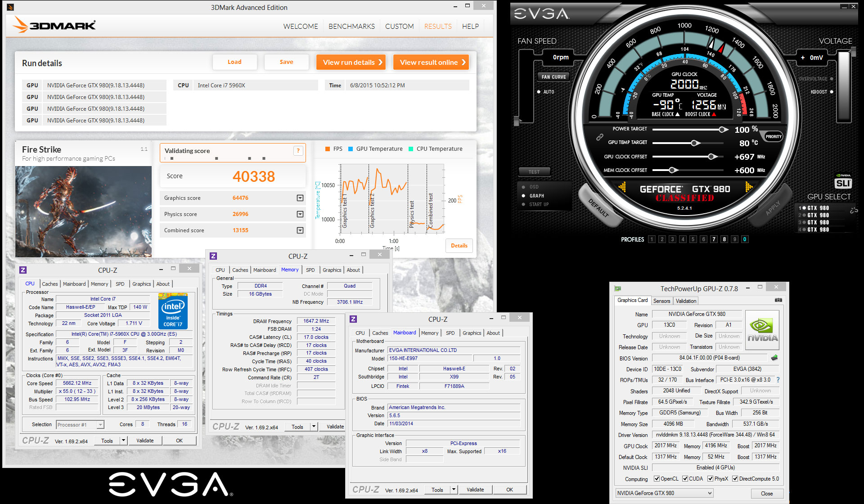The height and width of the screenshot is (504, 864).
Task: Drag the GPU CLOCK OFFSET slider
Action: 715,157
